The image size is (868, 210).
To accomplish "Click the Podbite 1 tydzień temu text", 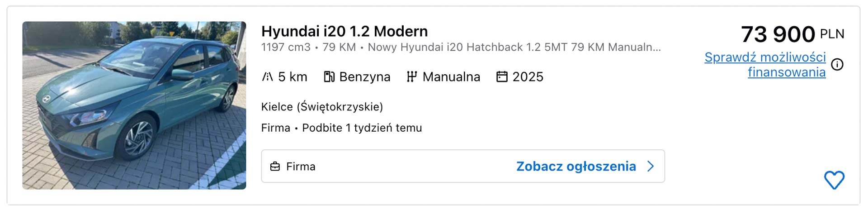I will tap(362, 128).
